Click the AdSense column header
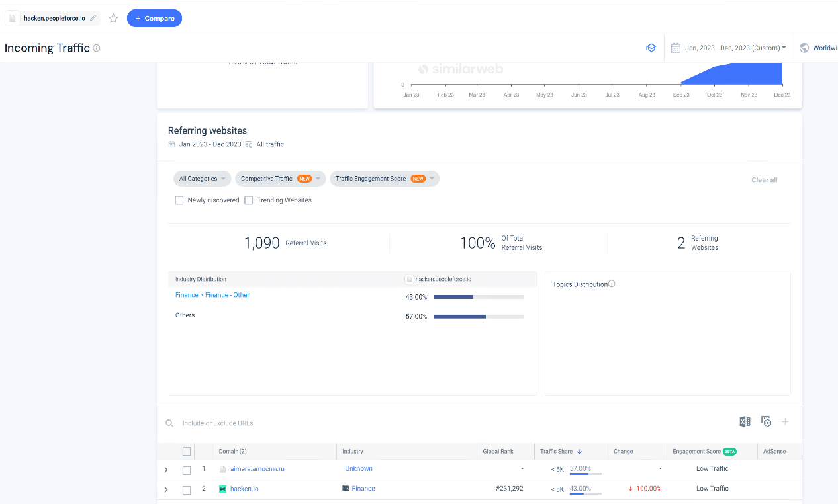Screen dimensions: 838x504 point(774,452)
